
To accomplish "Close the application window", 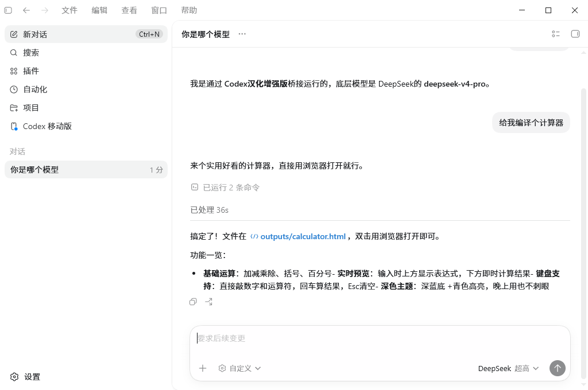I will click(575, 10).
